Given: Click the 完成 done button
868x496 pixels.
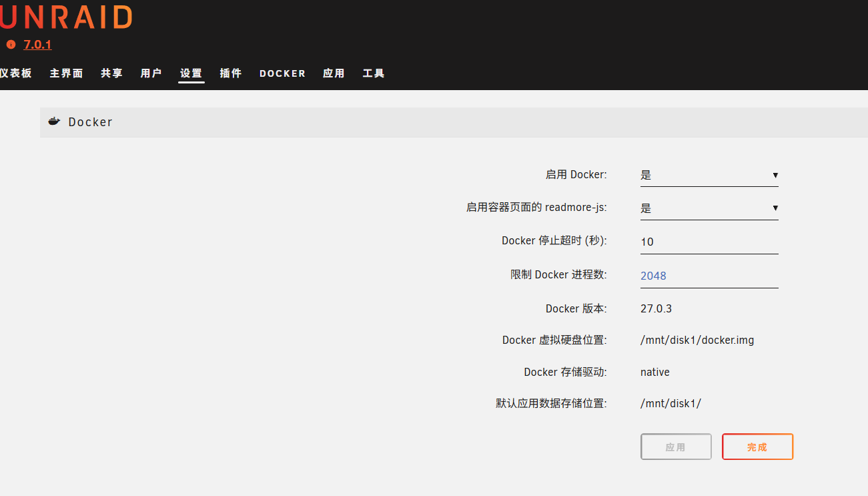Looking at the screenshot, I should tap(757, 447).
